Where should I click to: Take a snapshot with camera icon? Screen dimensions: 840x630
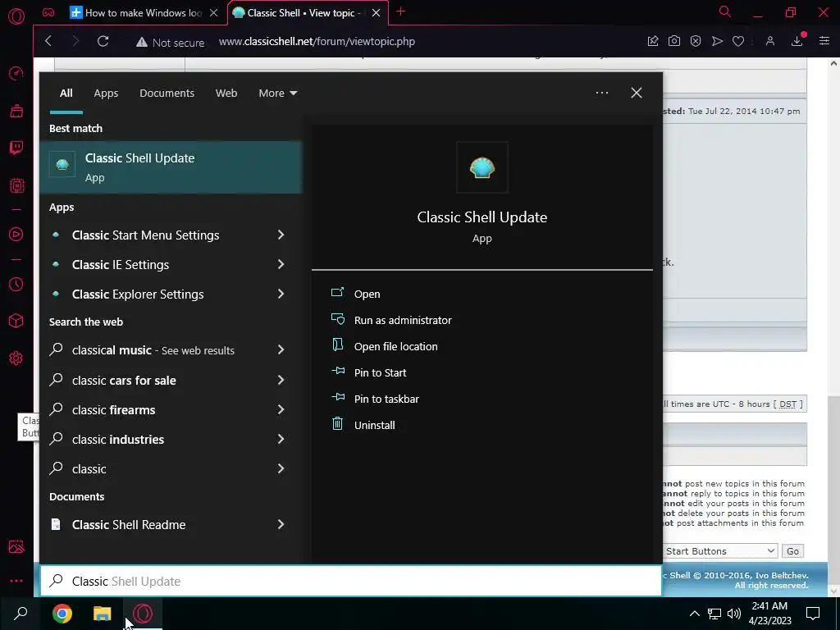(x=674, y=41)
